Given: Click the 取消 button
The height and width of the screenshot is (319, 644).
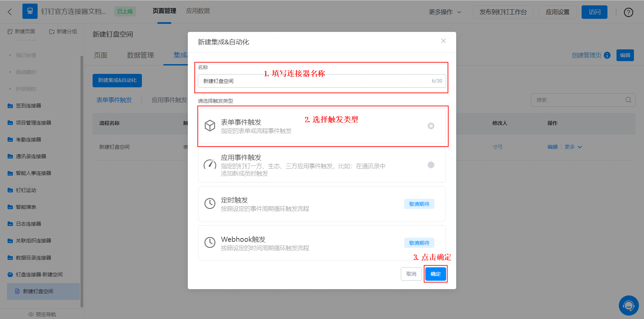Looking at the screenshot, I should pyautogui.click(x=411, y=274).
